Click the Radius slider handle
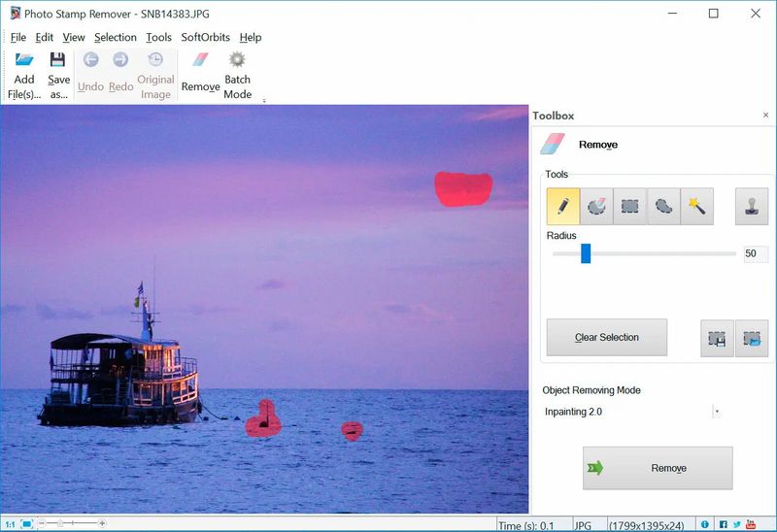 [586, 253]
